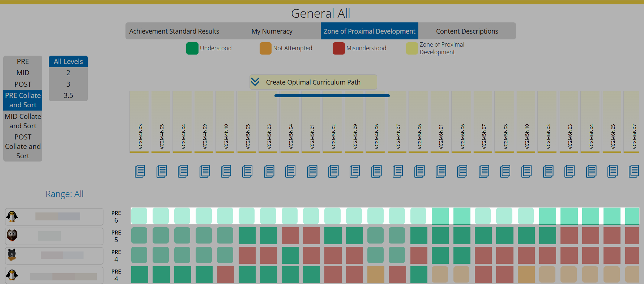Open document icon under VC2M5N03 column
Image resolution: width=644 pixels, height=284 pixels.
(x=269, y=171)
